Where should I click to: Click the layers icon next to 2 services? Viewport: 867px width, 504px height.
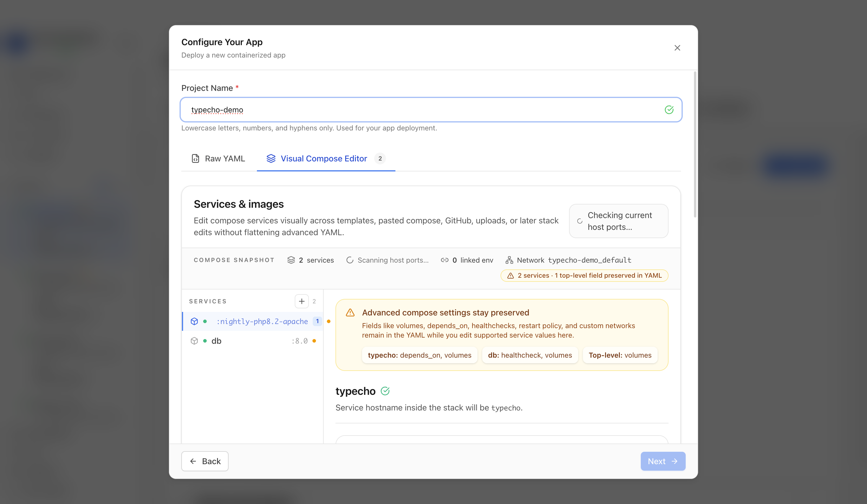point(291,260)
